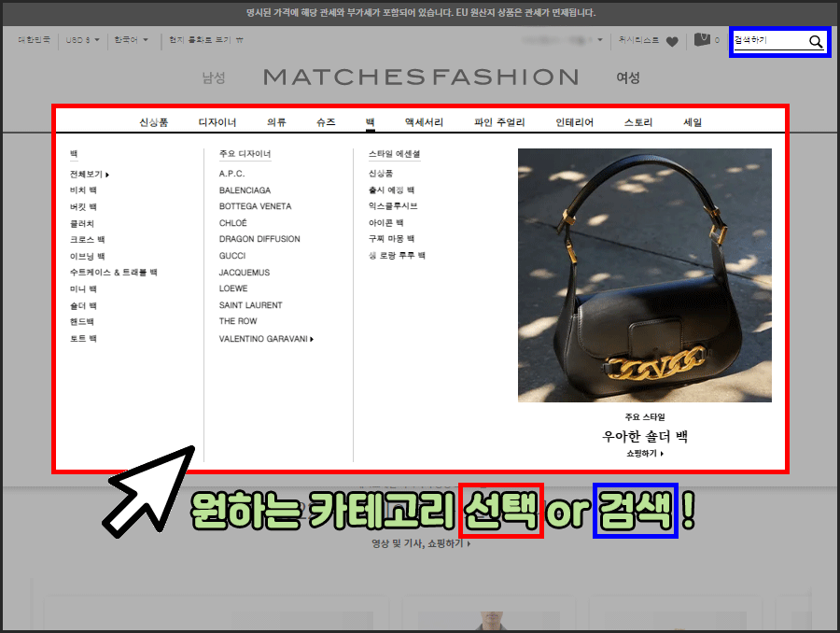This screenshot has height=633, width=840.
Task: Click the 영상 및 기사, 쇼핑하기 link
Action: pyautogui.click(x=421, y=543)
